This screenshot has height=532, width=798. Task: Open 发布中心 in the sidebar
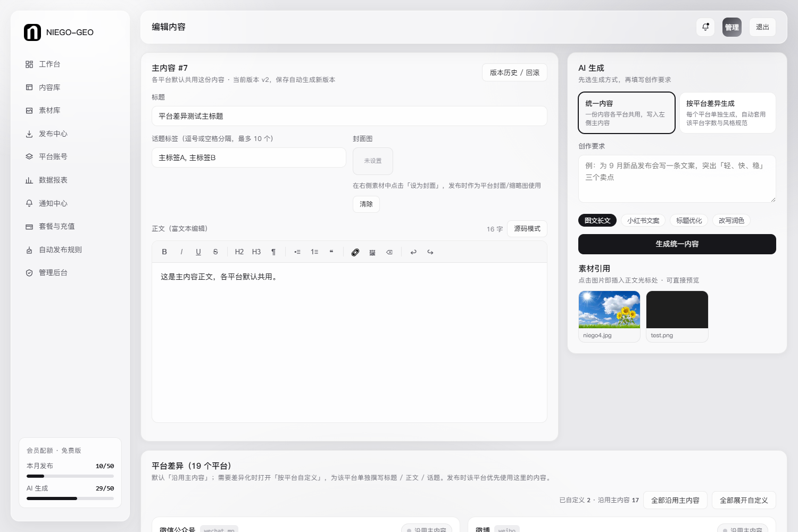point(70,134)
